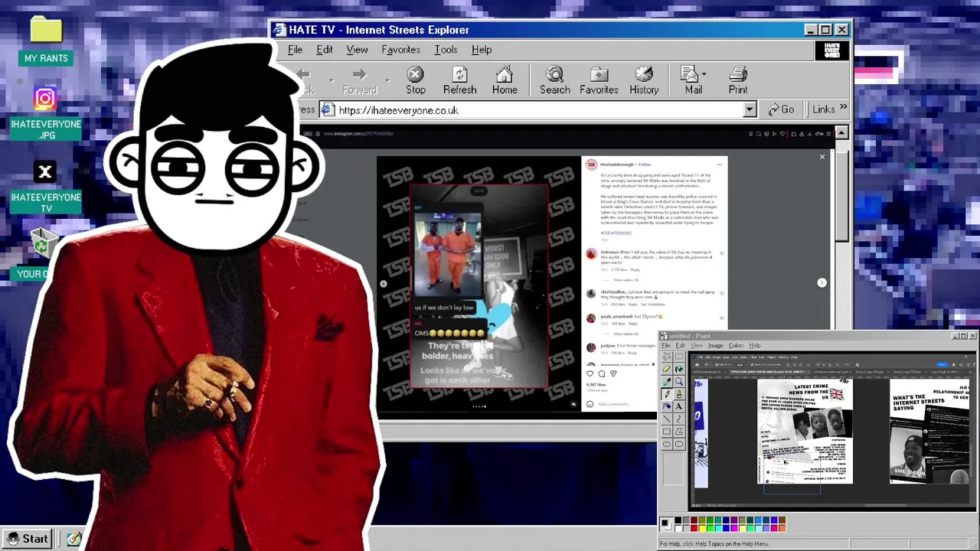Open the Back button history dropdown arrow
Screen dimensions: 980x551
(332, 80)
